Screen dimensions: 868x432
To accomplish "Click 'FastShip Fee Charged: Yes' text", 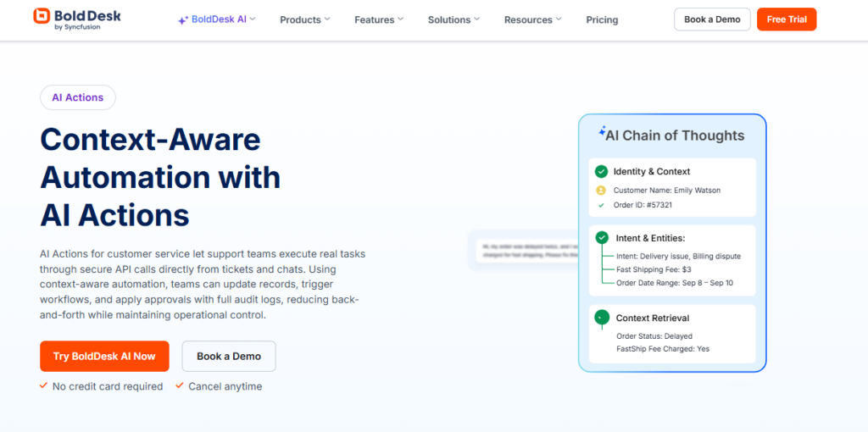I will (663, 349).
